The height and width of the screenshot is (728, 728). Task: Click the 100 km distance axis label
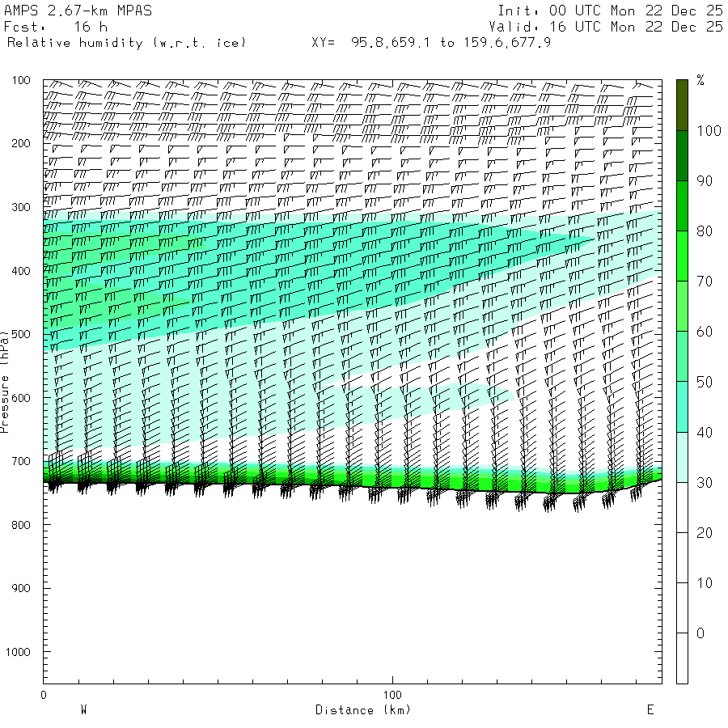[392, 695]
